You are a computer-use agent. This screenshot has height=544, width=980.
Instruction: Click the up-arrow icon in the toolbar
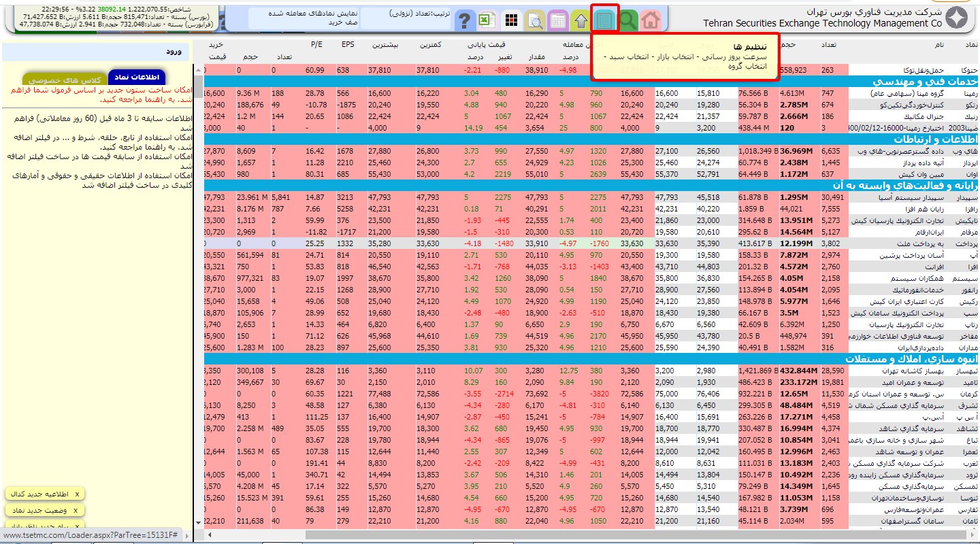point(581,20)
